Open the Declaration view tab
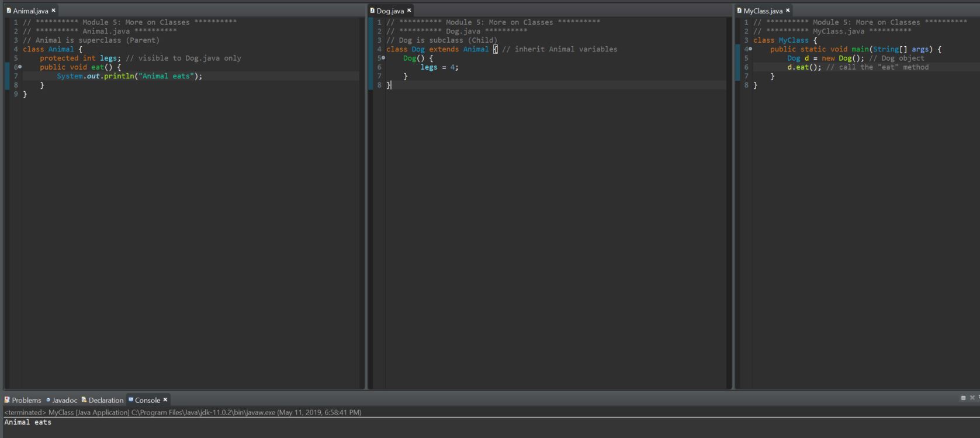This screenshot has width=980, height=438. (x=102, y=400)
